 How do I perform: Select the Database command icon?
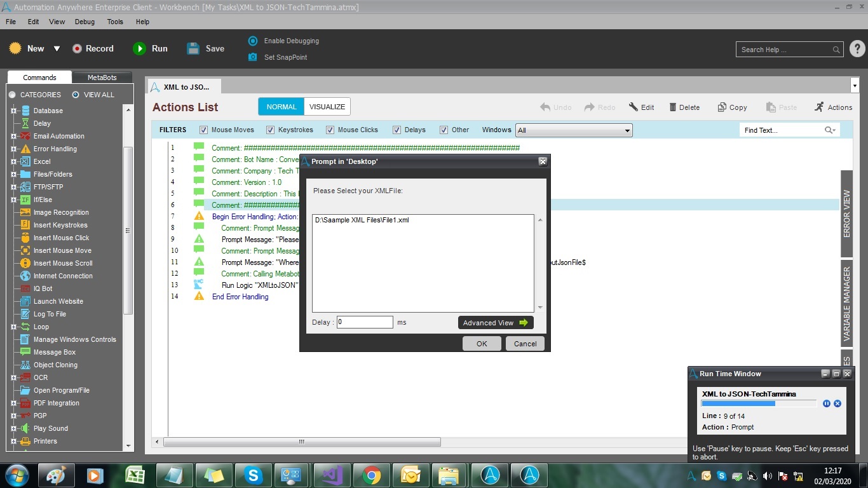point(25,111)
